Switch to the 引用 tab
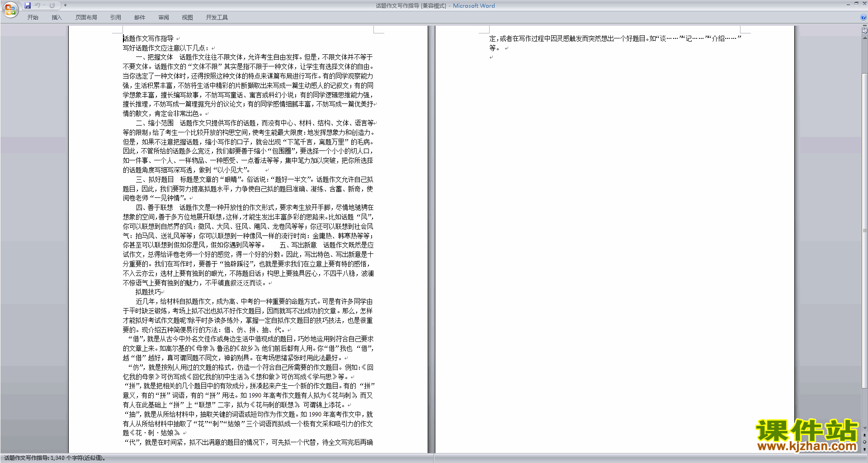868x463 pixels. [x=116, y=18]
